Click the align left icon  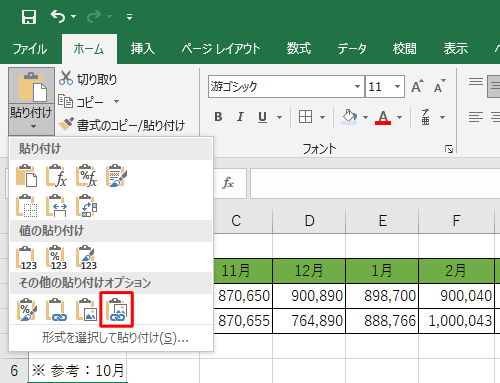point(476,117)
